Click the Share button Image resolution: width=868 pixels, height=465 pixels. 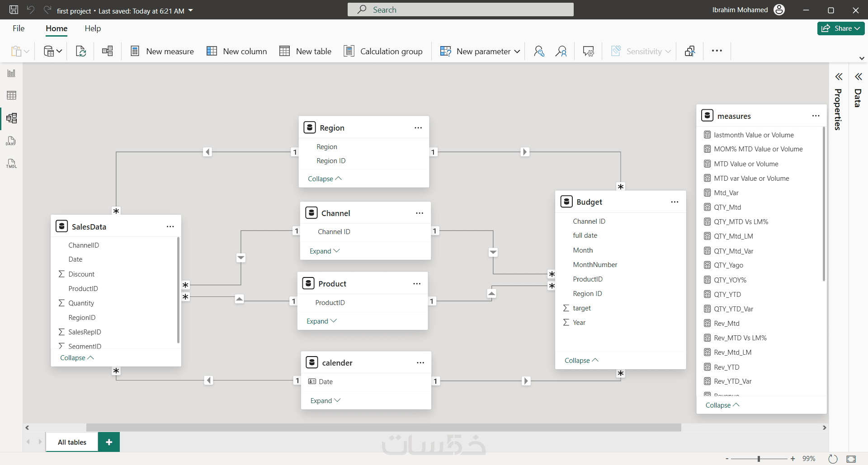click(840, 28)
